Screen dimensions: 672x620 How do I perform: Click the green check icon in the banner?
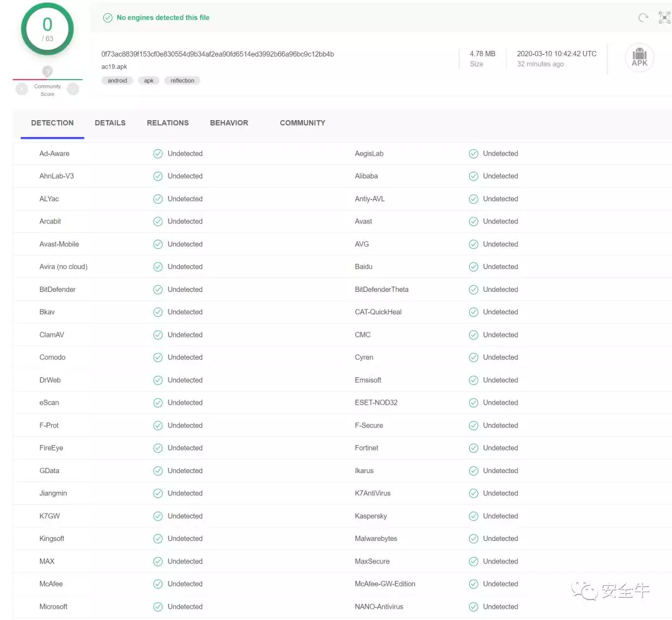108,18
